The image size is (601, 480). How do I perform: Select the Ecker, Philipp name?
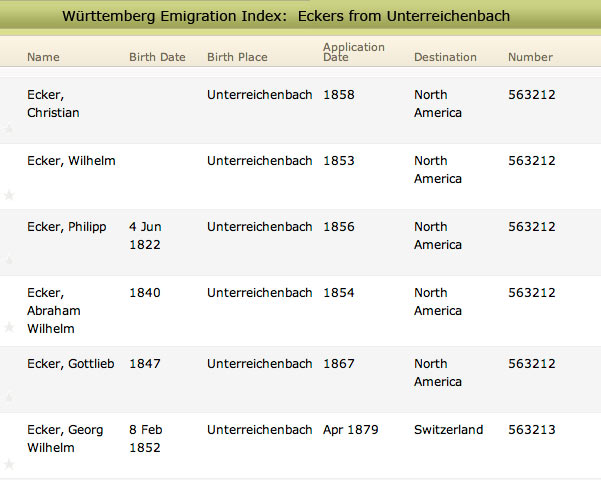click(x=66, y=227)
